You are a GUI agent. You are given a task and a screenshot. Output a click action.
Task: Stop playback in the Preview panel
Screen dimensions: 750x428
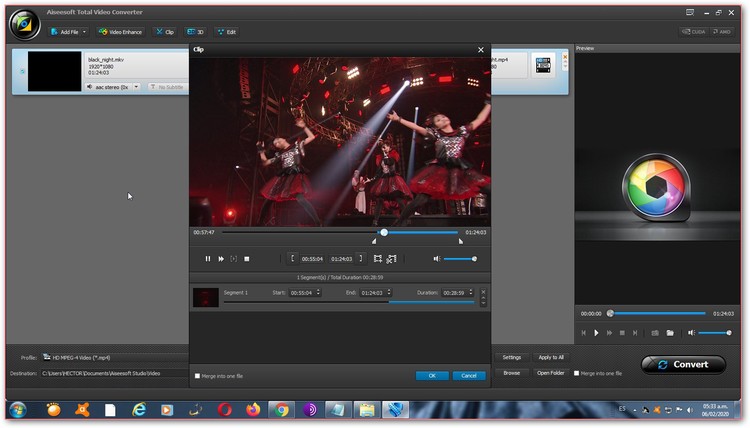622,333
